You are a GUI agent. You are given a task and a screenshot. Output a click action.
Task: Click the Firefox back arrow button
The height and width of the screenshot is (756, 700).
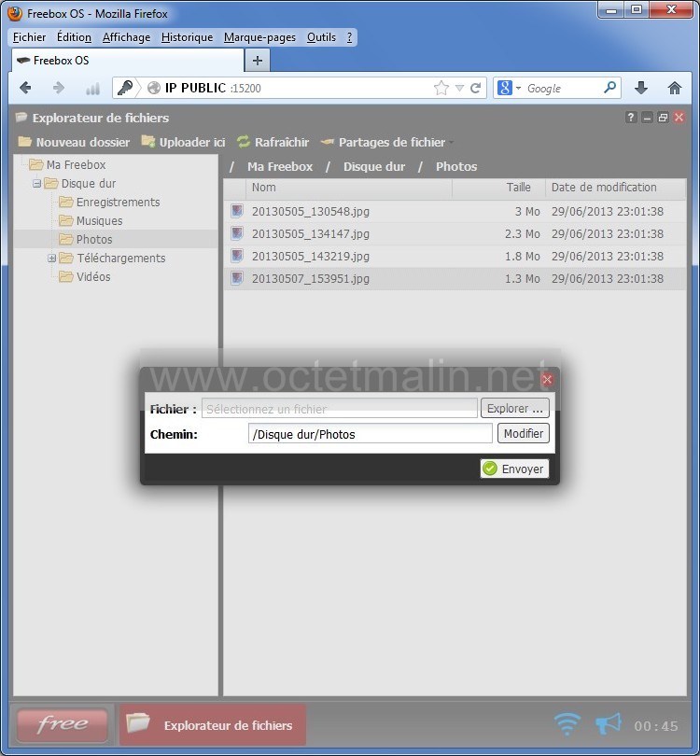click(25, 88)
